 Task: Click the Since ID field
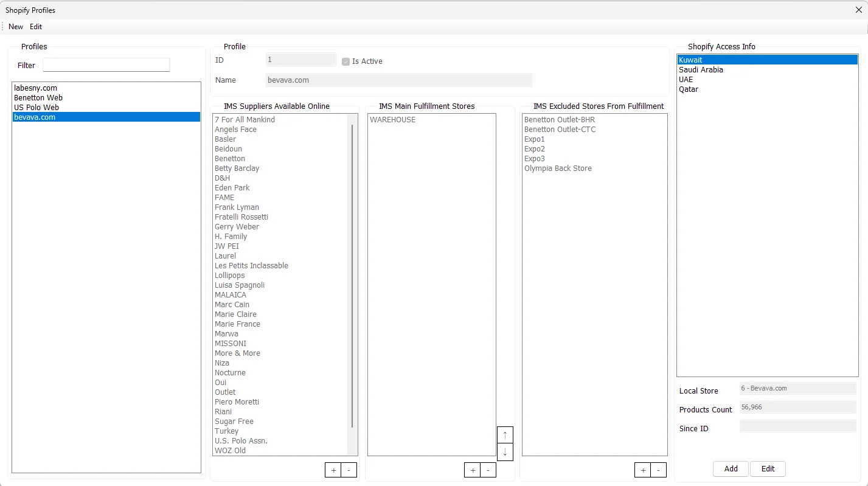pyautogui.click(x=798, y=426)
